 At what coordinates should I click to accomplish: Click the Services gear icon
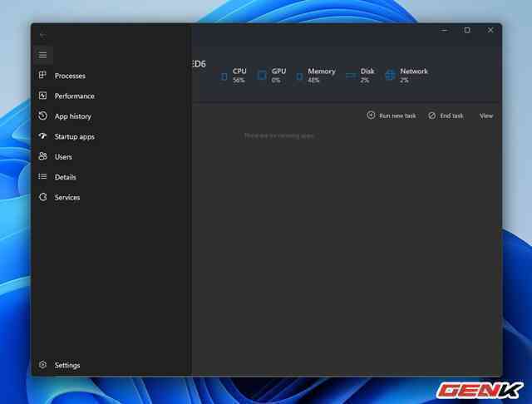pos(42,197)
